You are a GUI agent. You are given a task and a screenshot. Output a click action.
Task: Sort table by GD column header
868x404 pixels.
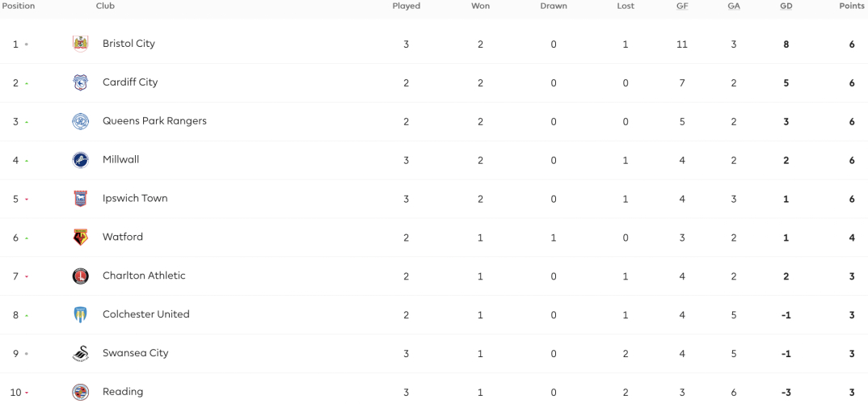pyautogui.click(x=786, y=6)
